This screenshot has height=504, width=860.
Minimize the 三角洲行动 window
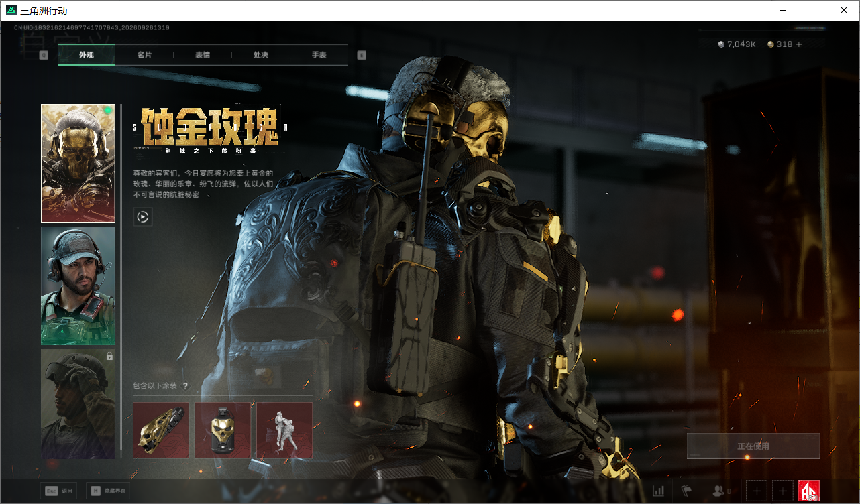[782, 10]
